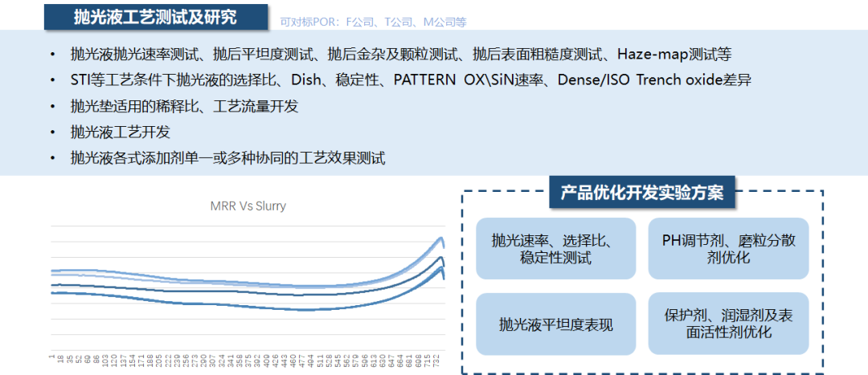Click bullet line starting with STI等工艺条件
The image size is (868, 375).
[411, 80]
